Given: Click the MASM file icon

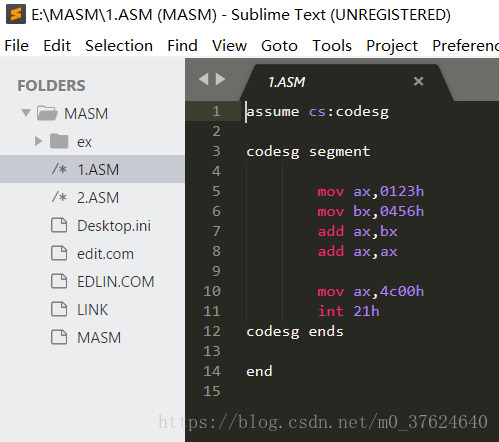Looking at the screenshot, I should (59, 337).
